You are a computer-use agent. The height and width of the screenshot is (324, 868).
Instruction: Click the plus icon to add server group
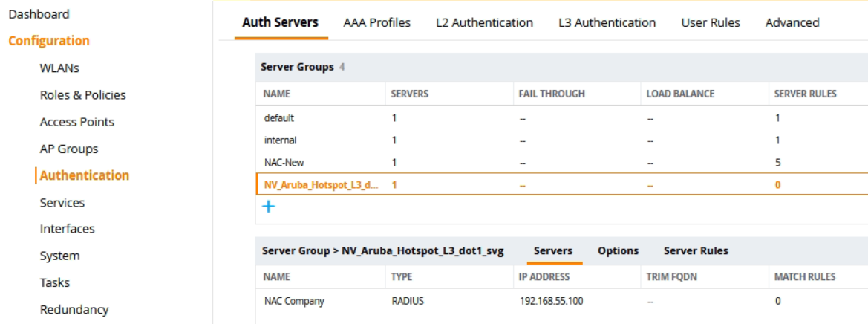(x=269, y=207)
